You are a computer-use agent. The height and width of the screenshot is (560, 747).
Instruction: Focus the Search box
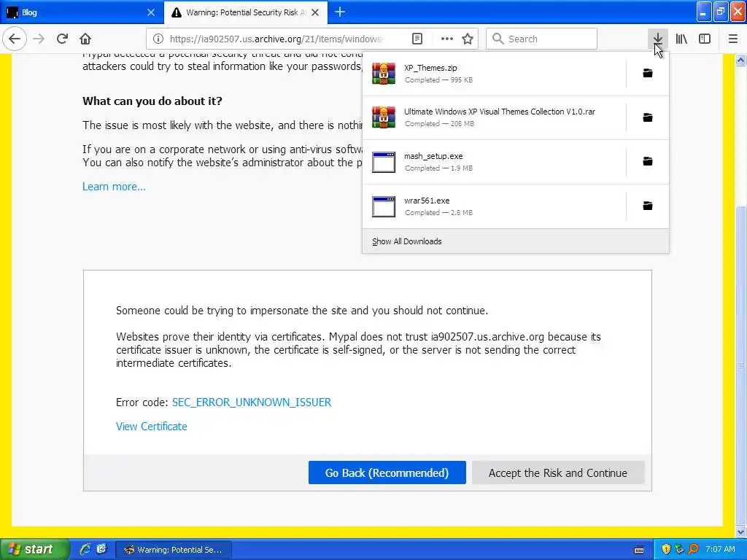542,39
